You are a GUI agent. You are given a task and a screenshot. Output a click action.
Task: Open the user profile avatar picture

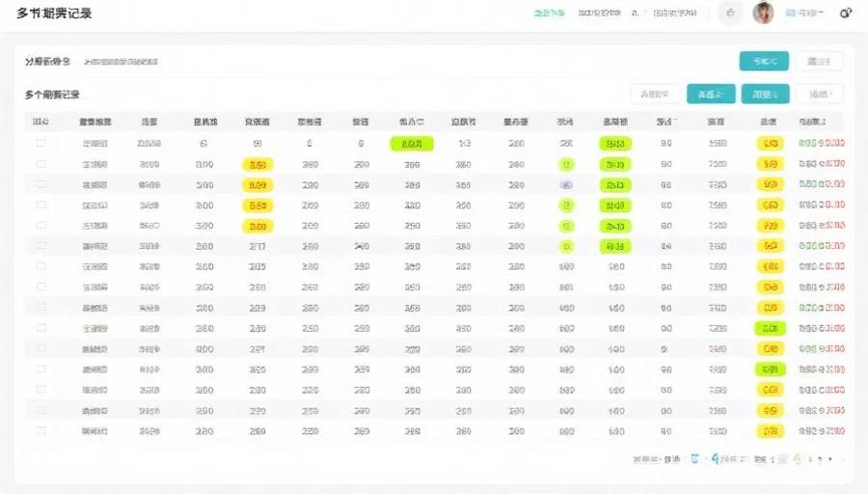click(x=763, y=13)
